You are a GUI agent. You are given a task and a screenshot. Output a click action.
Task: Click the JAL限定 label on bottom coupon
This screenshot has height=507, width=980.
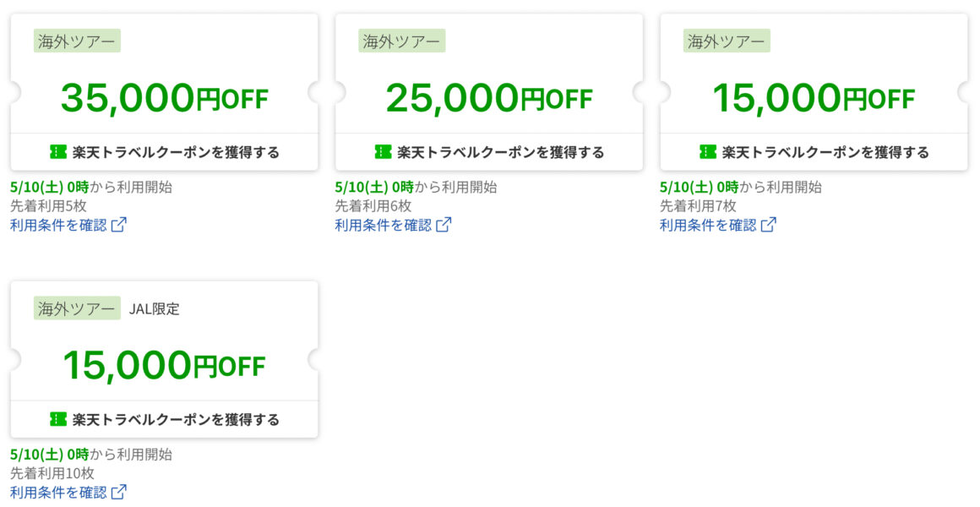[x=155, y=308]
